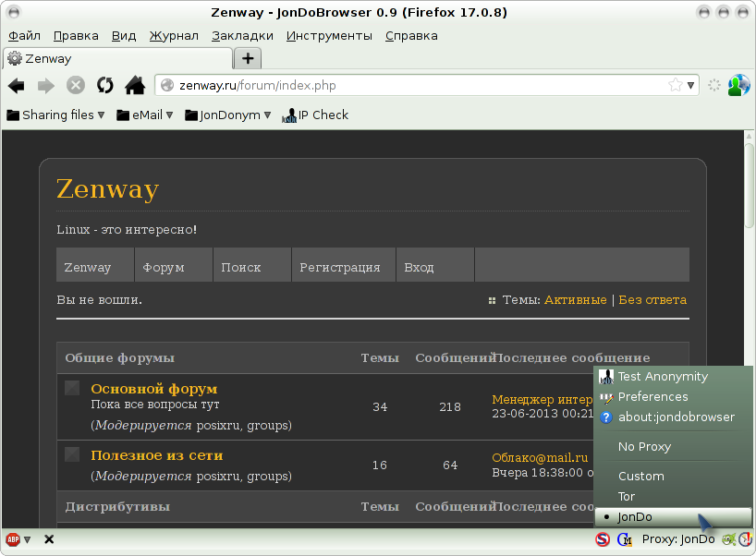Click the Полезное из сети status icon

coord(72,454)
